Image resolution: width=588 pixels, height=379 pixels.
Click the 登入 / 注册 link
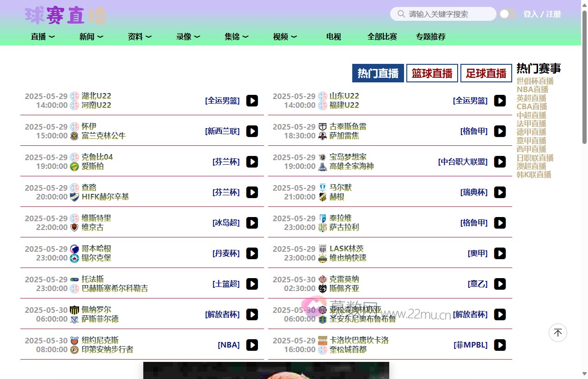(x=542, y=14)
